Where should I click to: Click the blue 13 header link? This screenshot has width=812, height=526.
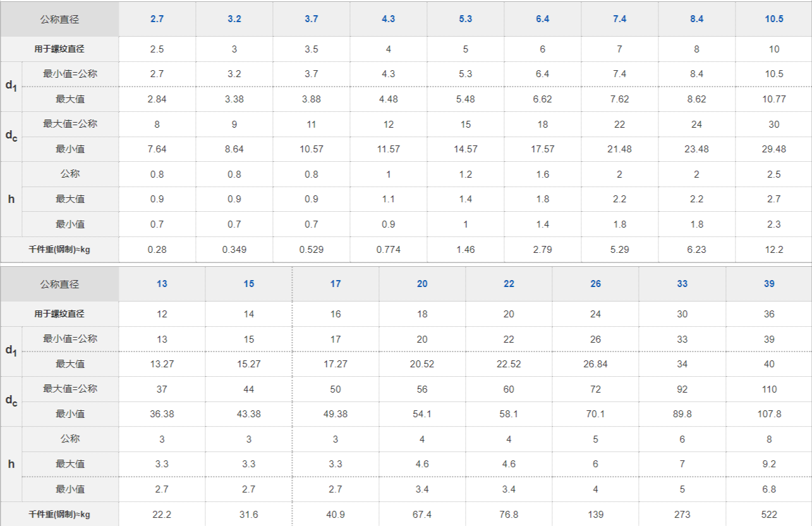point(162,284)
